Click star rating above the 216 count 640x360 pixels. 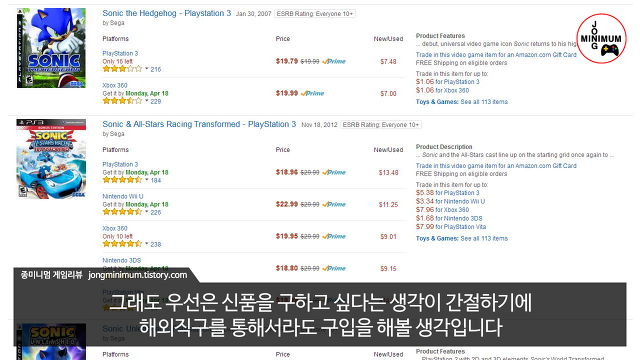pyautogui.click(x=122, y=69)
